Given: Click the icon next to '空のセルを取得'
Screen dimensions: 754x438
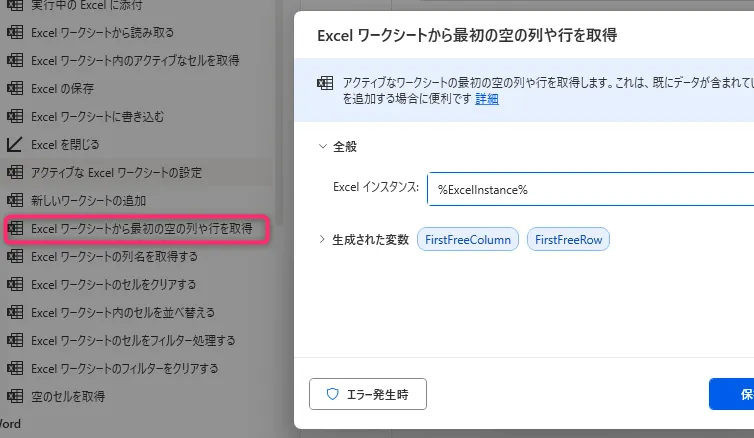Looking at the screenshot, I should pyautogui.click(x=15, y=396).
